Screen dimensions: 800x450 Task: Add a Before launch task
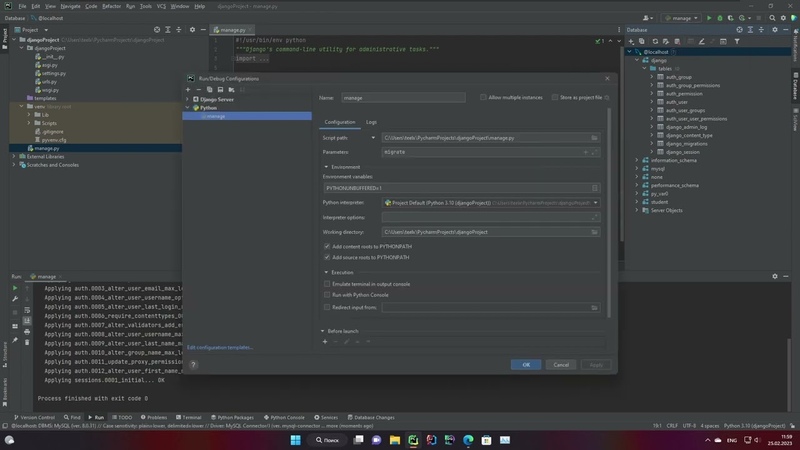tap(324, 341)
